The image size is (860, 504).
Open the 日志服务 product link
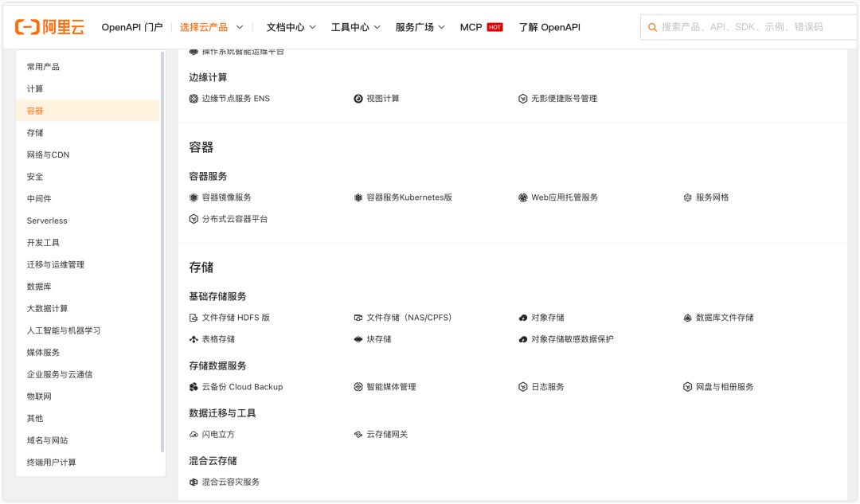(547, 387)
